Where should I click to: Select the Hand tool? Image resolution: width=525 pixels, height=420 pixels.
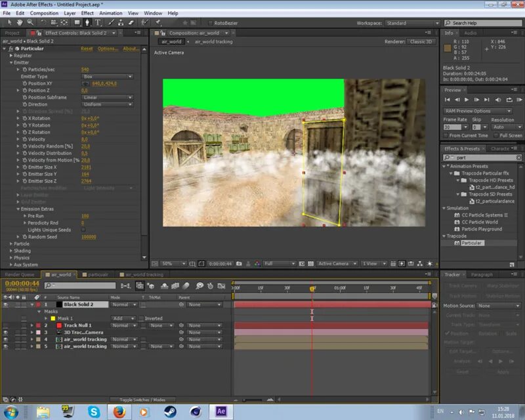(20, 22)
